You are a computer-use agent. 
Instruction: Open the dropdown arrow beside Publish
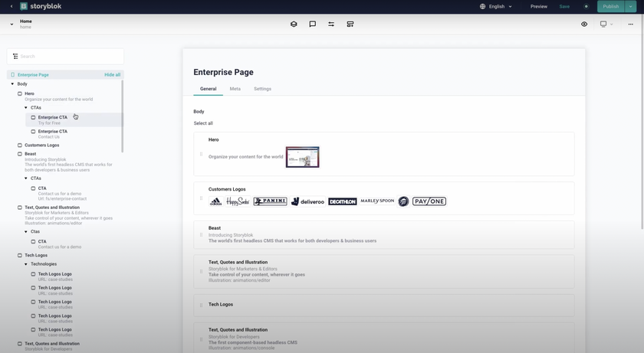pos(630,6)
